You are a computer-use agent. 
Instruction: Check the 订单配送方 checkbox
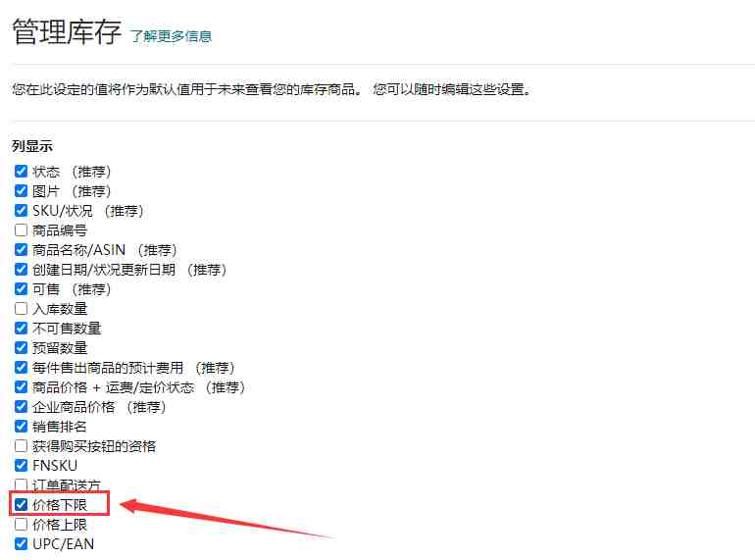coord(21,484)
